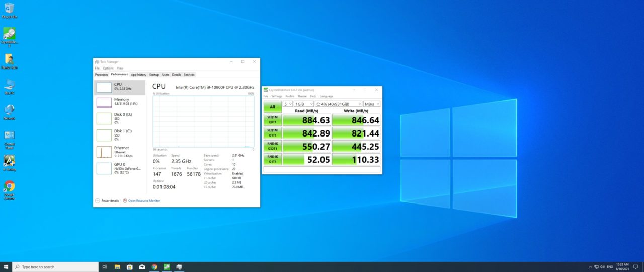Image resolution: width=644 pixels, height=272 pixels.
Task: Open Task Manager File menu
Action: click(97, 68)
